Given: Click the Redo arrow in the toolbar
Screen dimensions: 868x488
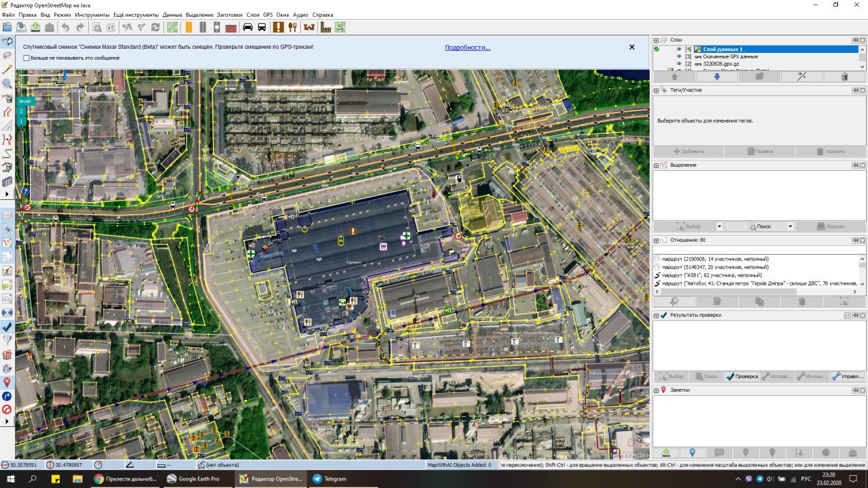Looking at the screenshot, I should pyautogui.click(x=80, y=27).
